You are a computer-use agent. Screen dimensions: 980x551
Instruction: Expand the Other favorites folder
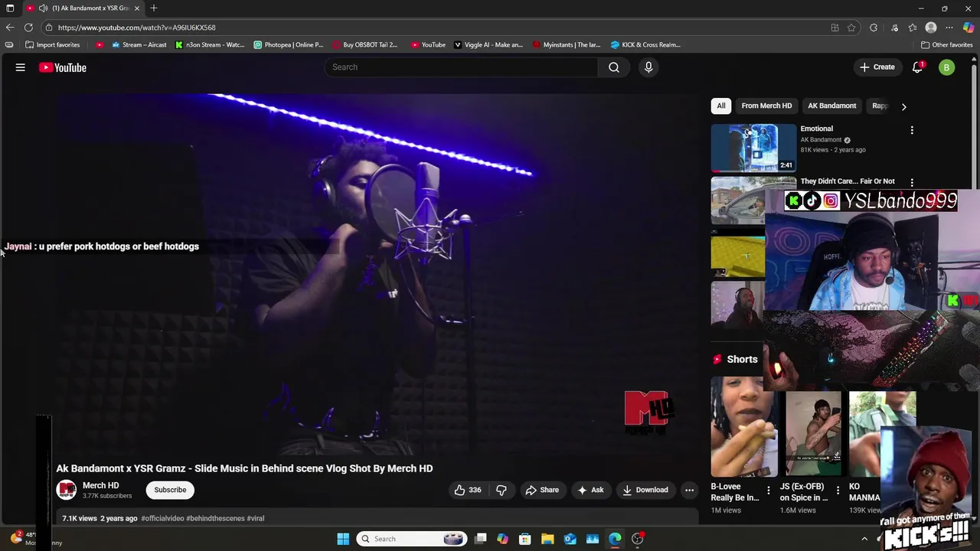(x=946, y=44)
